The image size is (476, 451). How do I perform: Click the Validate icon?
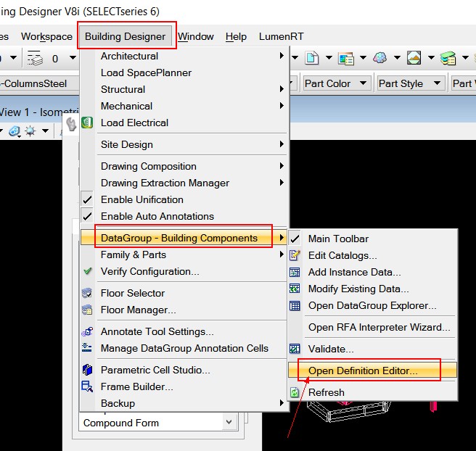[x=295, y=349]
